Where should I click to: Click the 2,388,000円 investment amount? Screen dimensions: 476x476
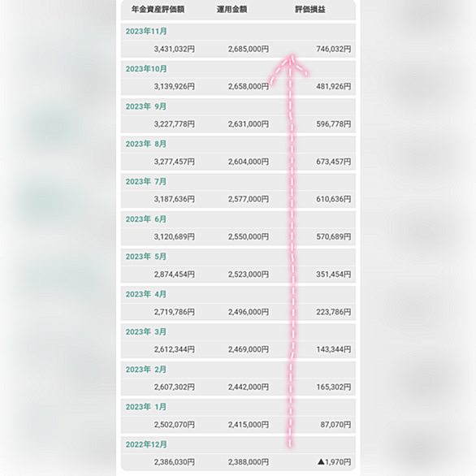(x=249, y=462)
